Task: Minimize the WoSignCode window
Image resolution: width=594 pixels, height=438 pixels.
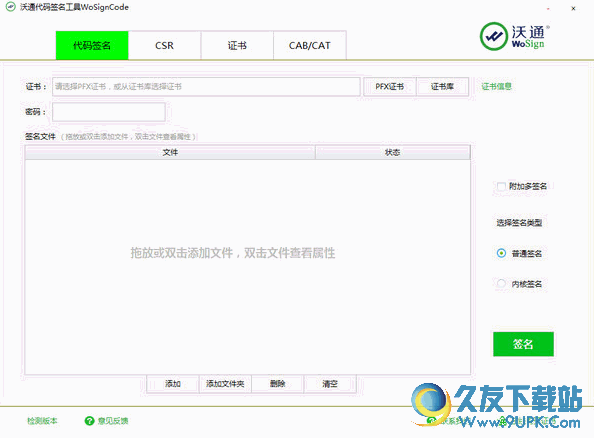Action: coord(548,8)
